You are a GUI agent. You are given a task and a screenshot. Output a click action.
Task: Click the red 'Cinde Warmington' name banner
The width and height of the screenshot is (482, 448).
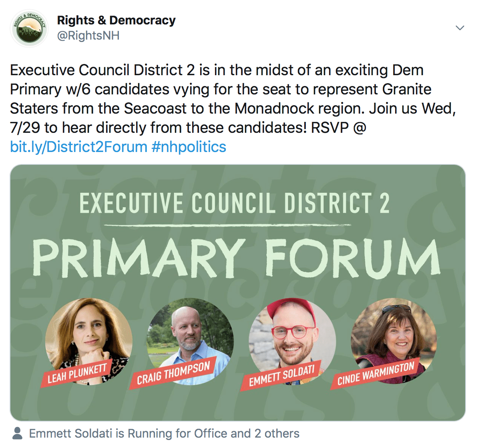click(376, 373)
